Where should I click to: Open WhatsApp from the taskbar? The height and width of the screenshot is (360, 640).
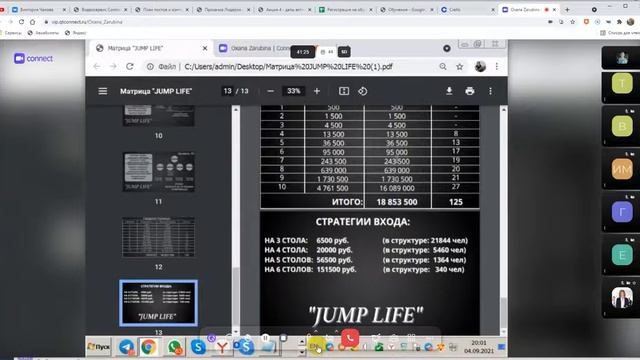[x=175, y=347]
